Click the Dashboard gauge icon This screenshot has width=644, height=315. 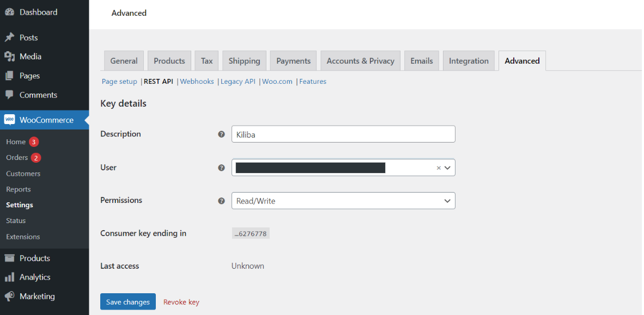pyautogui.click(x=9, y=13)
